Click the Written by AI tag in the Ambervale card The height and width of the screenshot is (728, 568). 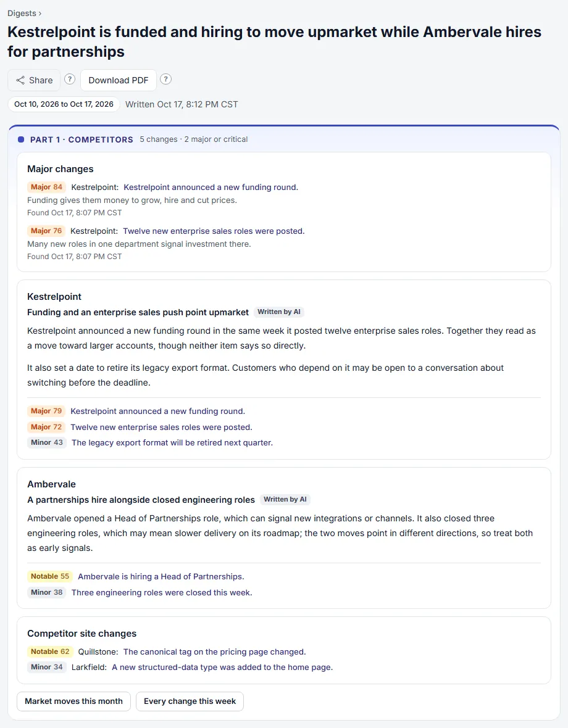pyautogui.click(x=285, y=500)
